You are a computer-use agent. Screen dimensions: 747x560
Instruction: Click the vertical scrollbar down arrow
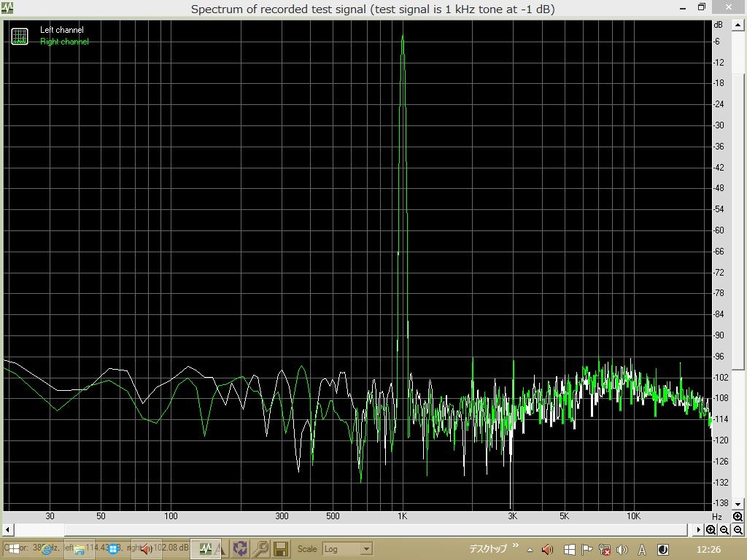pos(738,504)
